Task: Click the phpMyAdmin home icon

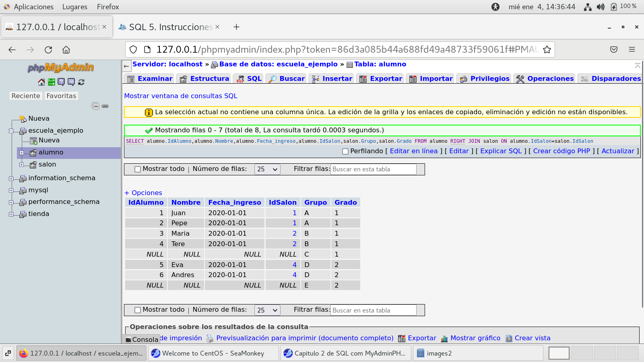Action: [x=41, y=82]
